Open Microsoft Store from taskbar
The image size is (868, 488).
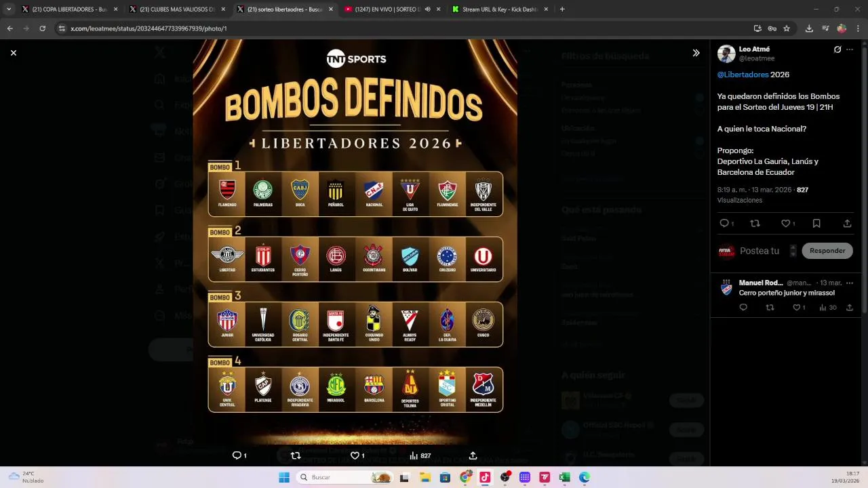click(x=445, y=477)
